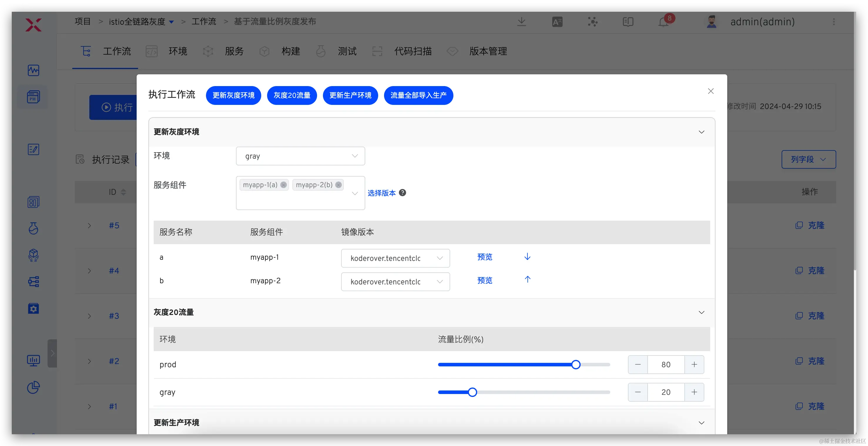Remove the myapp-1(a) tag
Image resolution: width=868 pixels, height=446 pixels.
[x=283, y=185]
